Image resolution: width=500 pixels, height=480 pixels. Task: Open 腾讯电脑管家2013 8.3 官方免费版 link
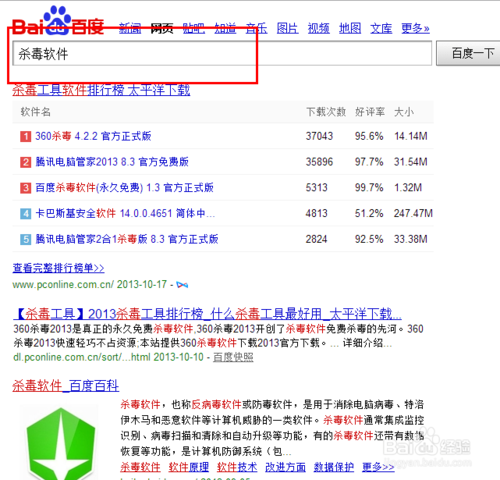(x=112, y=162)
